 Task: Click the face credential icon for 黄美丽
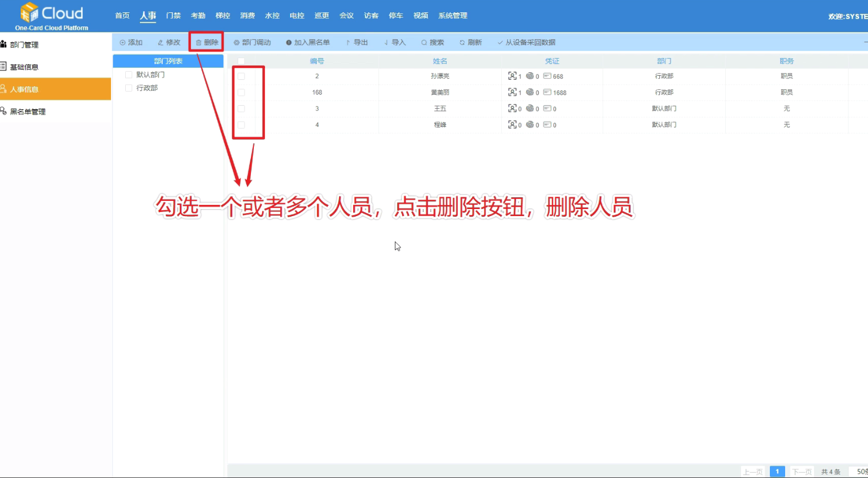pos(512,92)
